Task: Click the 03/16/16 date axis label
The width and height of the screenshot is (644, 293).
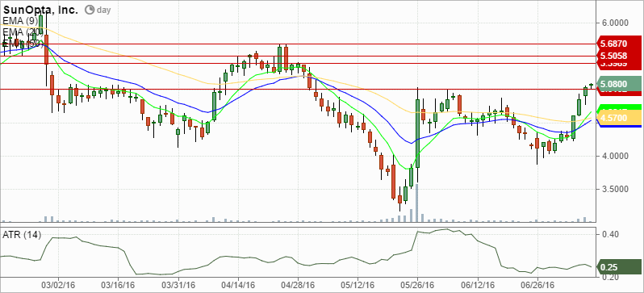Action: click(x=118, y=285)
